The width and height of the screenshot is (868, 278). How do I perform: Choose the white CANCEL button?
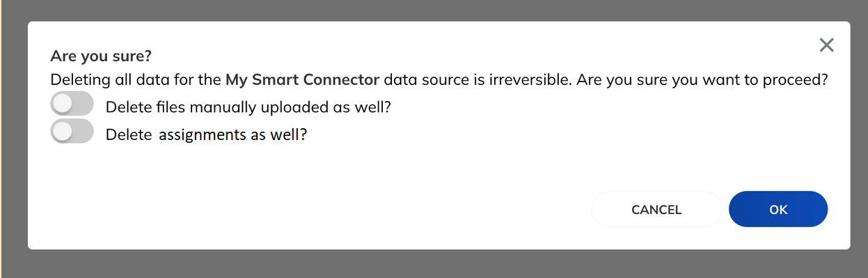pyautogui.click(x=656, y=209)
